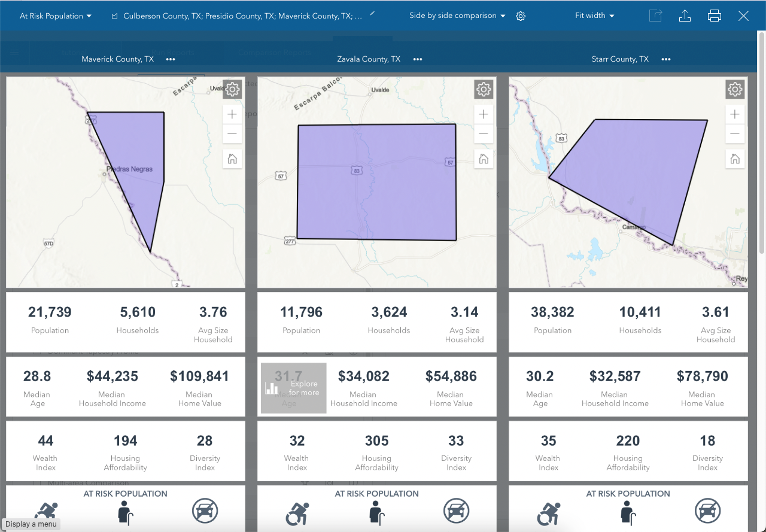The width and height of the screenshot is (766, 532).
Task: Close the infographic viewer
Action: 743,16
